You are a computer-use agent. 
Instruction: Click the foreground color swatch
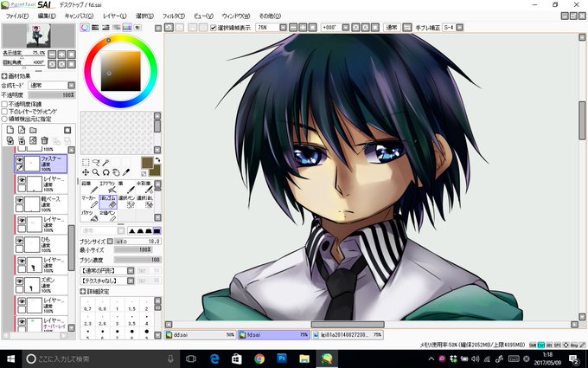(147, 163)
